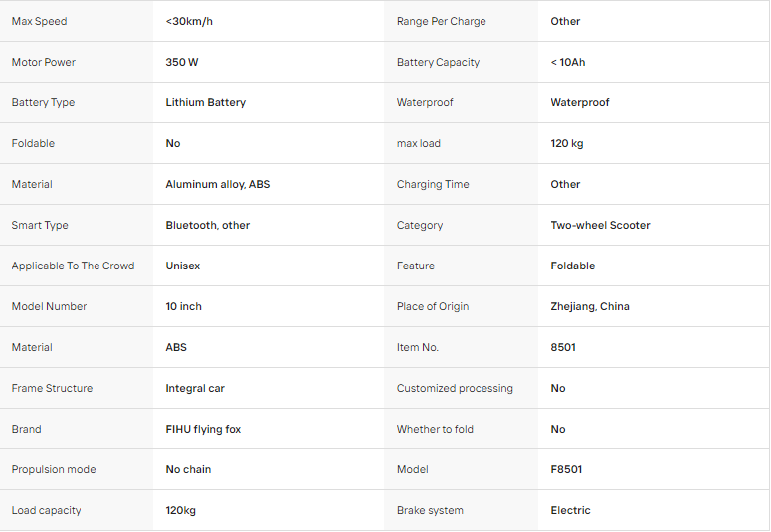Click the FIHU flying fox brand
The image size is (771, 532).
tap(203, 430)
